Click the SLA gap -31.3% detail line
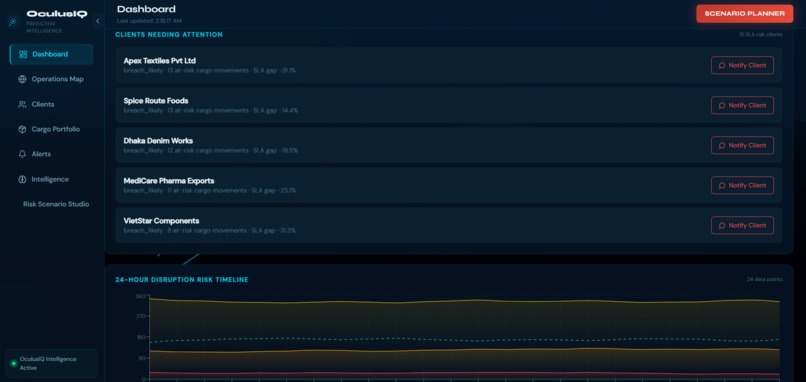Image resolution: width=806 pixels, height=382 pixels. pyautogui.click(x=210, y=231)
